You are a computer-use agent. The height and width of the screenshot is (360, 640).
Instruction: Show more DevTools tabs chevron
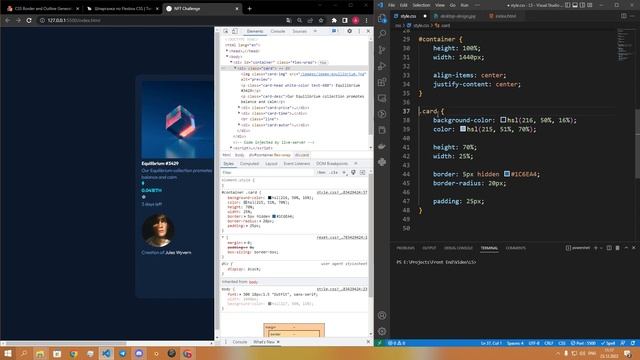pos(315,31)
